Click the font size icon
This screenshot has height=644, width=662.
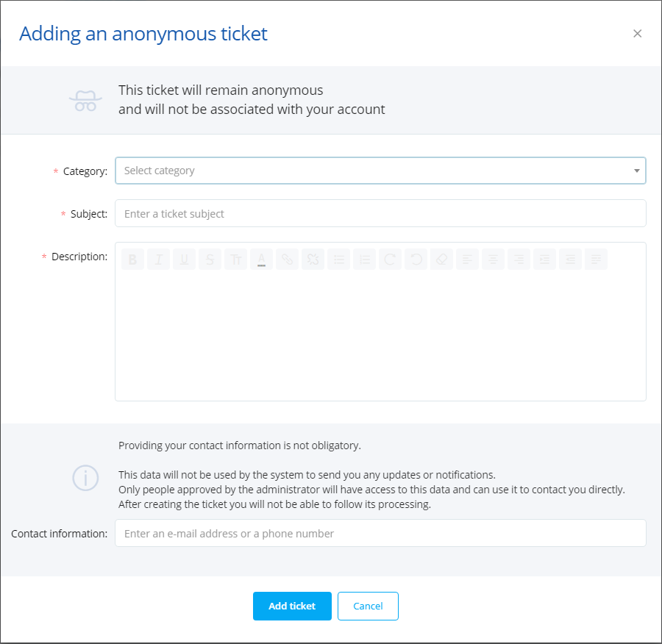coord(235,259)
